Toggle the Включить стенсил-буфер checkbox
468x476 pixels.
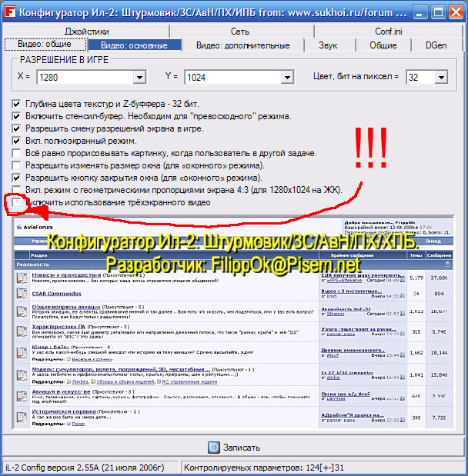(x=16, y=116)
